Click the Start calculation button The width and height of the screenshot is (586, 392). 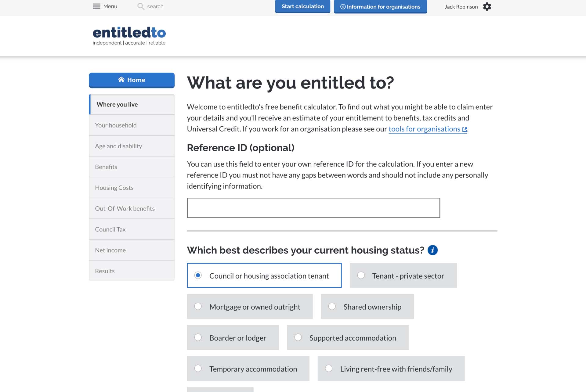point(302,6)
